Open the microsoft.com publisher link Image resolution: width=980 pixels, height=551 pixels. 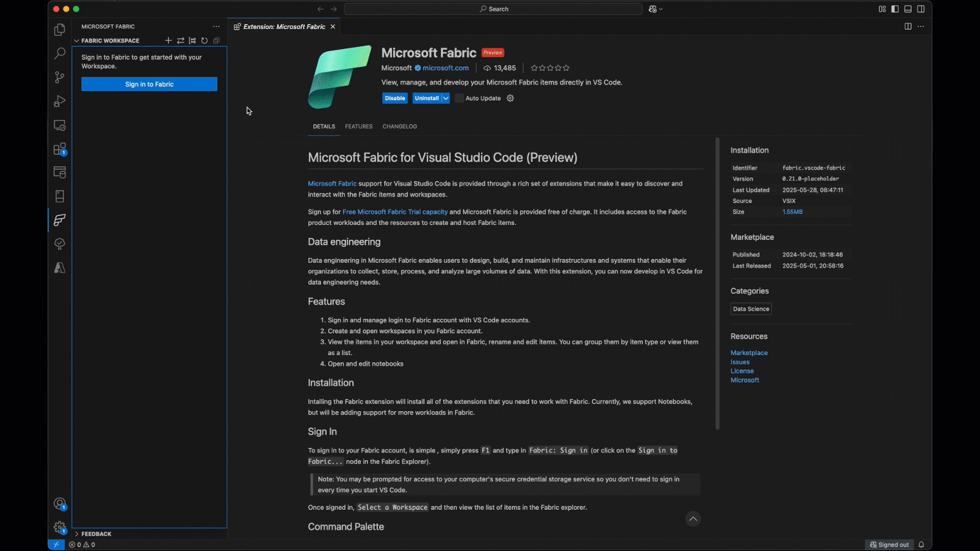[445, 68]
